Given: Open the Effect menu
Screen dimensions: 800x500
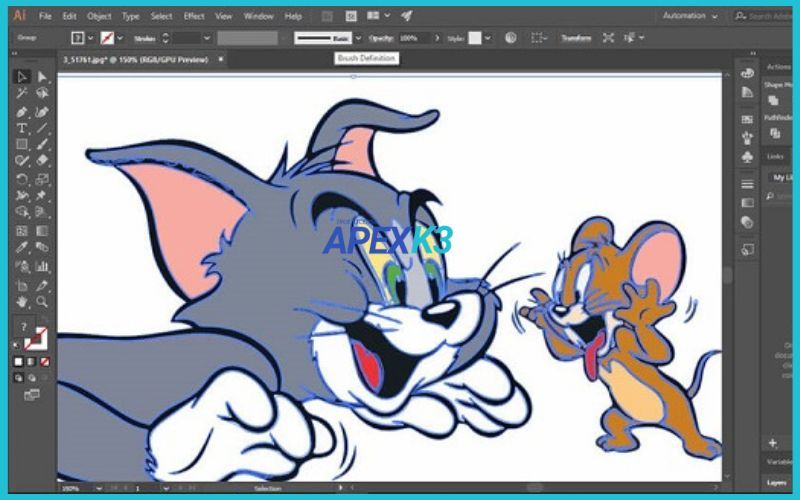Looking at the screenshot, I should coord(194,16).
